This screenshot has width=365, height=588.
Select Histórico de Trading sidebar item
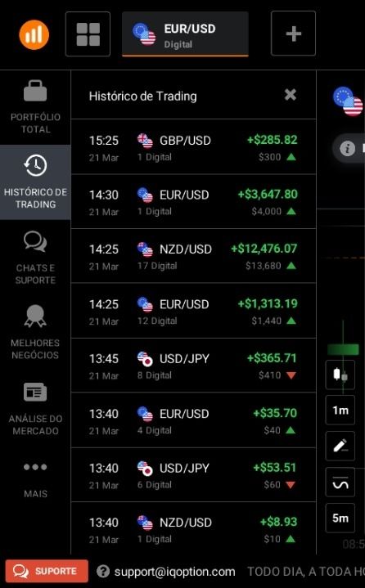coord(35,182)
